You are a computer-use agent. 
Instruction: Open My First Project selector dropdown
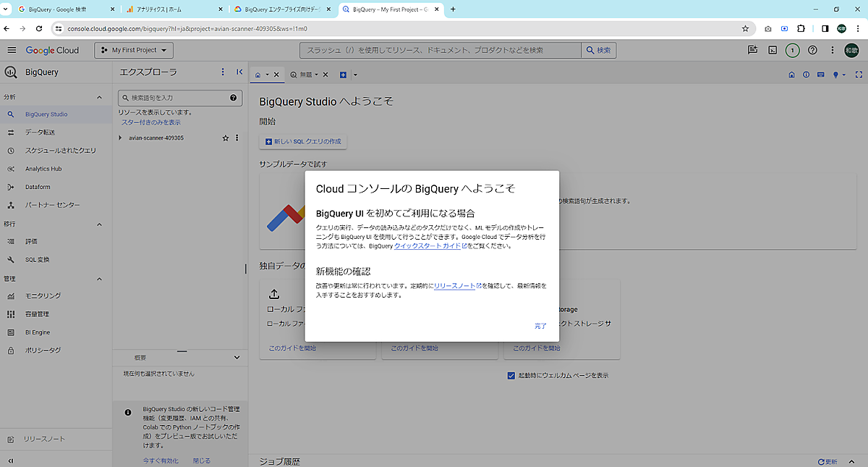point(134,50)
